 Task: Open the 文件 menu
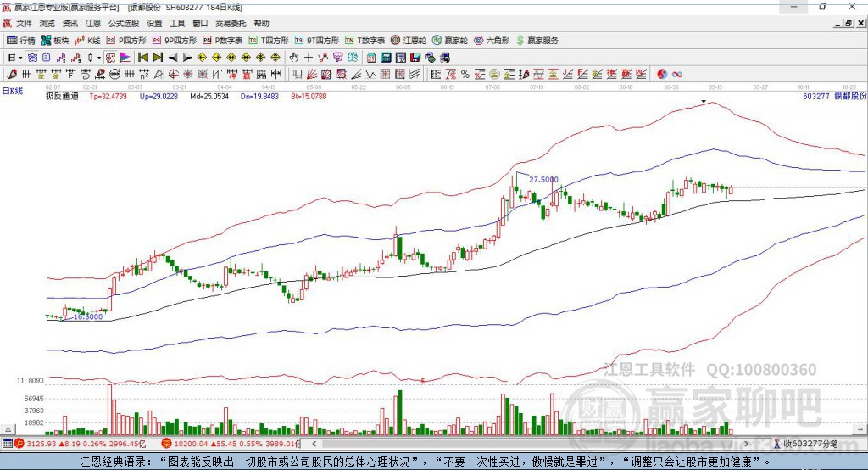pyautogui.click(x=24, y=23)
